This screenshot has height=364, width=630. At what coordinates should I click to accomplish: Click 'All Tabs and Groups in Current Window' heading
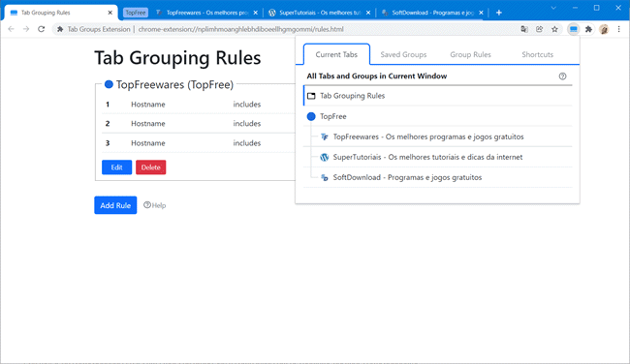click(x=377, y=76)
